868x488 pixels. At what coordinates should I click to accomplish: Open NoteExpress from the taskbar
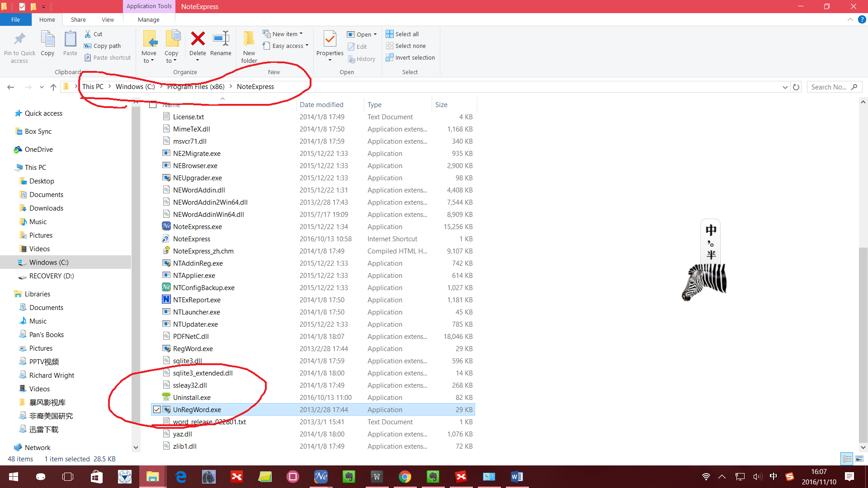pos(321,477)
